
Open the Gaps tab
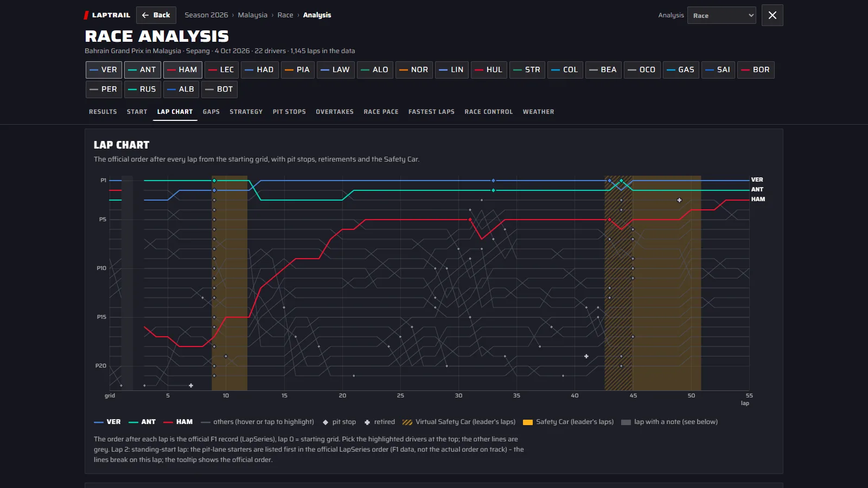212,112
